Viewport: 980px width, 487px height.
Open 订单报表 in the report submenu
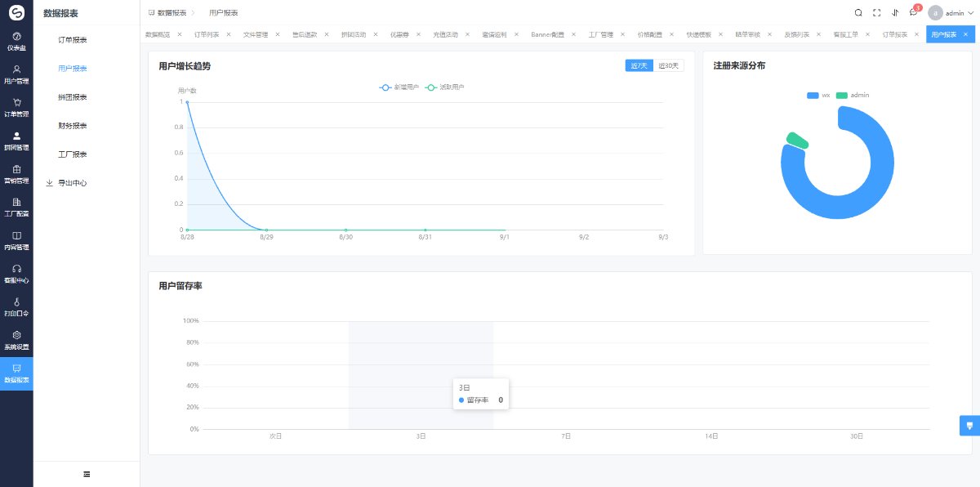point(73,40)
